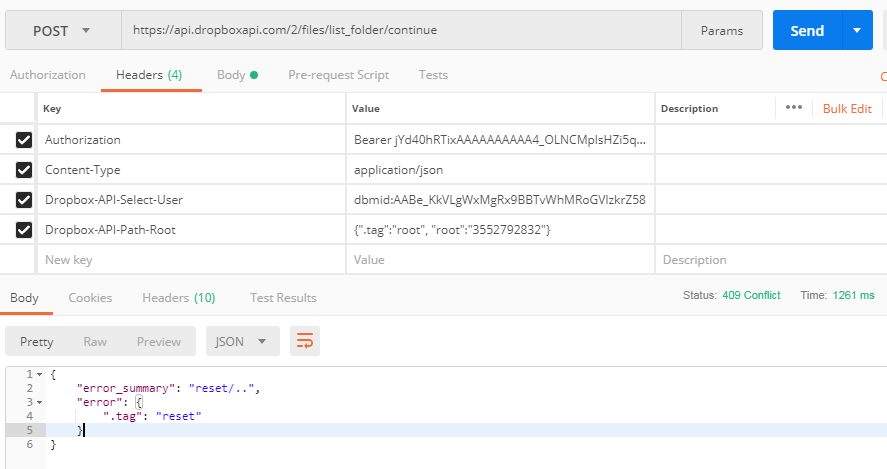Open the JSON format dropdown
887x469 pixels.
click(x=243, y=341)
